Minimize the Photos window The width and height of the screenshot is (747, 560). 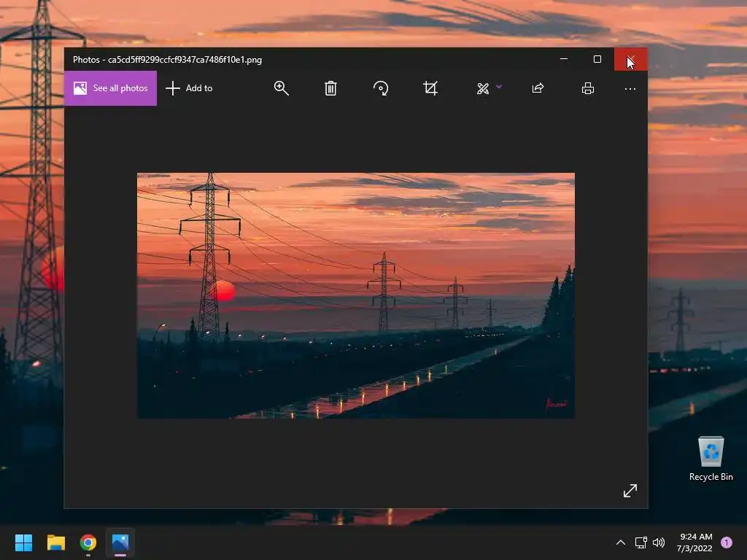564,59
